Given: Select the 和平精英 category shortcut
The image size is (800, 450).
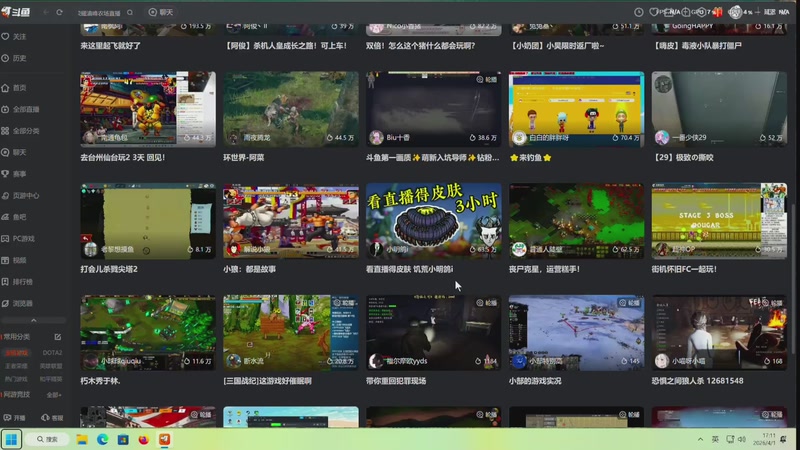Looking at the screenshot, I should click(x=51, y=379).
